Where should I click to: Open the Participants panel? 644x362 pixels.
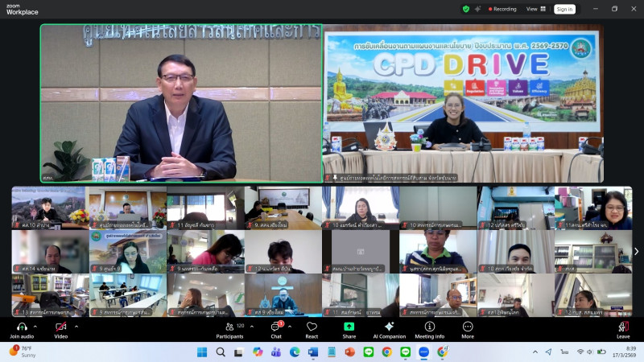(229, 327)
